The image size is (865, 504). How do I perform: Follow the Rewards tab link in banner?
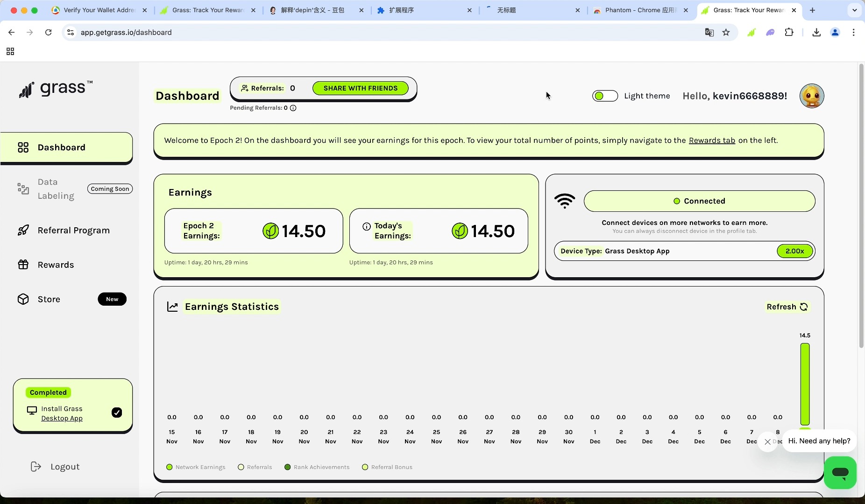tap(712, 140)
